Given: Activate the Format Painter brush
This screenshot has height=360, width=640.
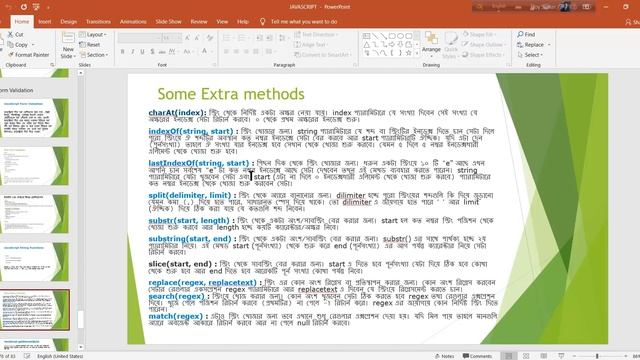Looking at the screenshot, I should click(x=29, y=55).
